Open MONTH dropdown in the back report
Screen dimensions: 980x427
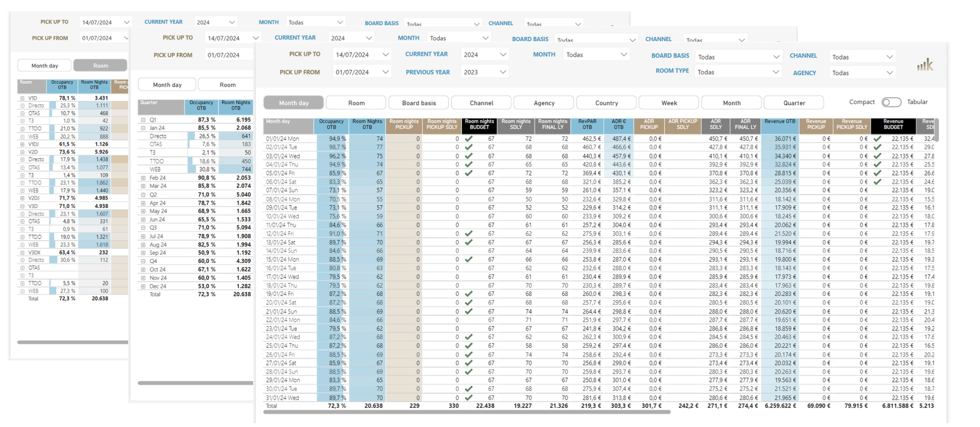(315, 22)
